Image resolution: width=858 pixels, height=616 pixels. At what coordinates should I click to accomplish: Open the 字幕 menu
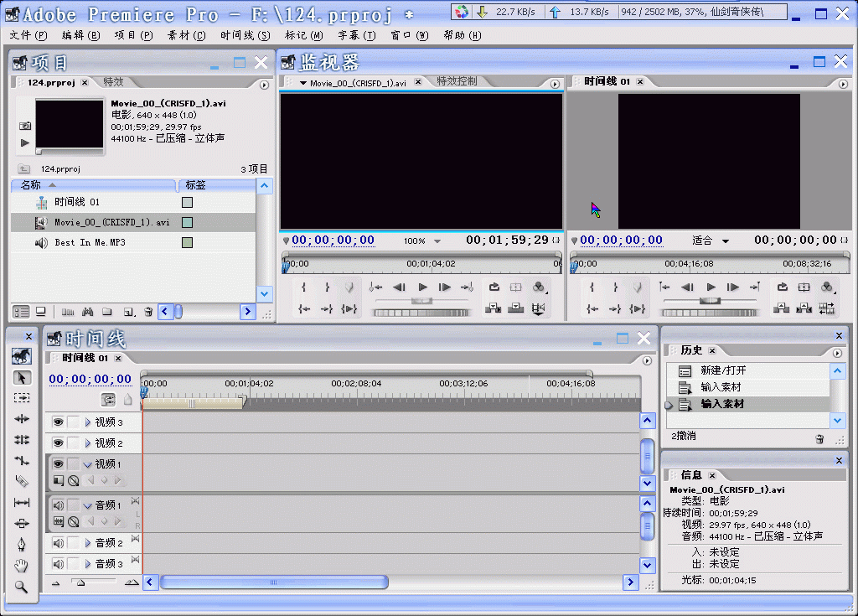[356, 35]
